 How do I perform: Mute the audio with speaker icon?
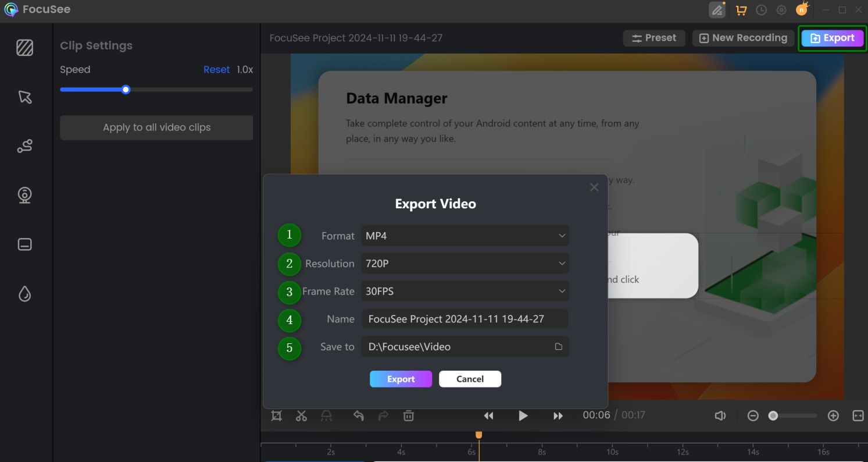[x=720, y=415]
